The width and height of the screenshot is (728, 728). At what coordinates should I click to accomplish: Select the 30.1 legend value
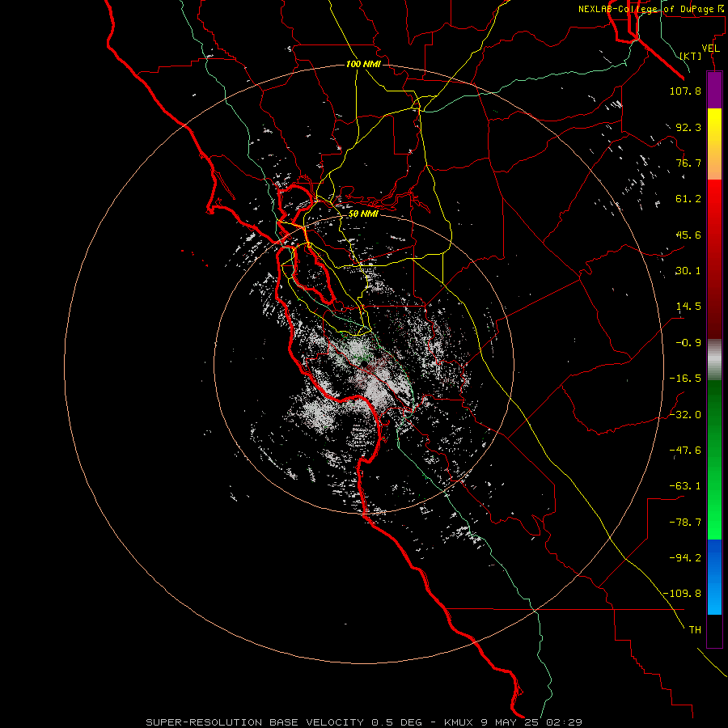688,271
